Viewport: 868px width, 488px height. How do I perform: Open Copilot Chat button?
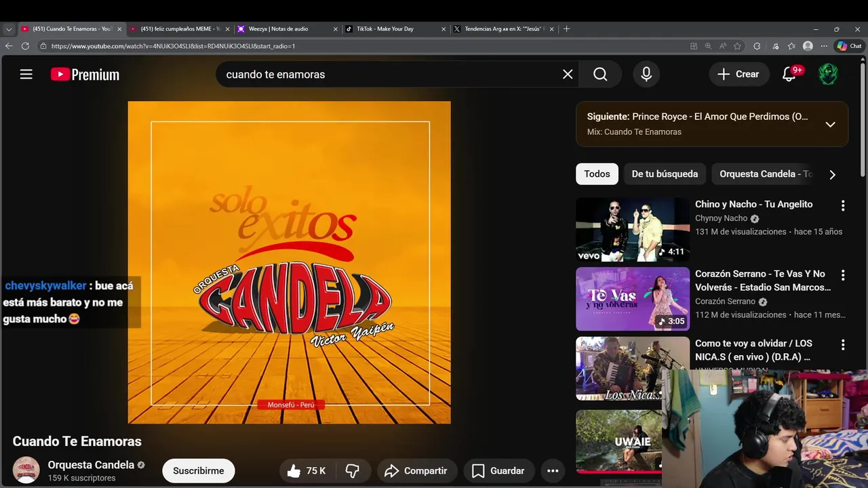[x=849, y=46]
